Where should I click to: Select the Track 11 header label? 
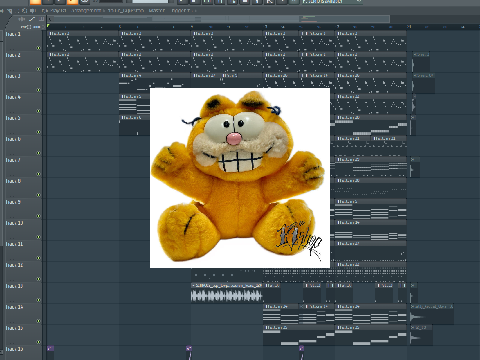coord(14,244)
